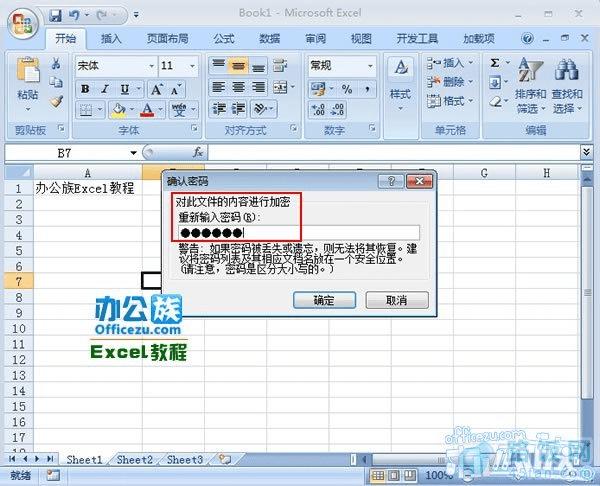This screenshot has width=600, height=486.
Task: Click the Office button logo
Action: click(23, 24)
